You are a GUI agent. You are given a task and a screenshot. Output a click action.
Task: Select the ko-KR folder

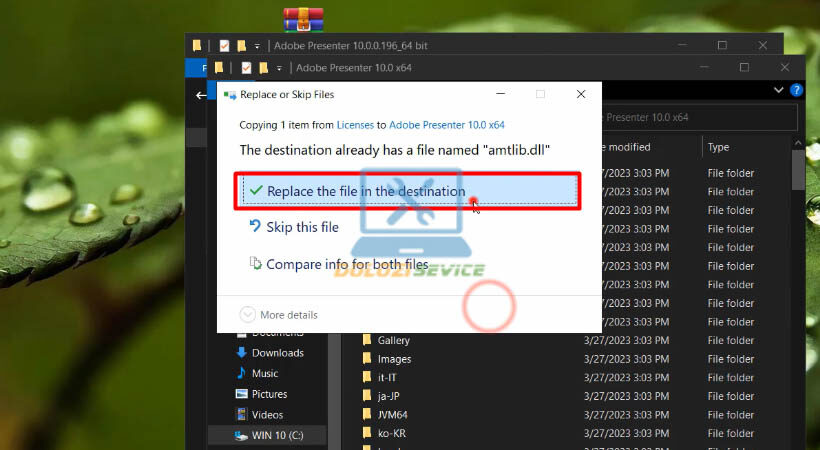point(392,433)
